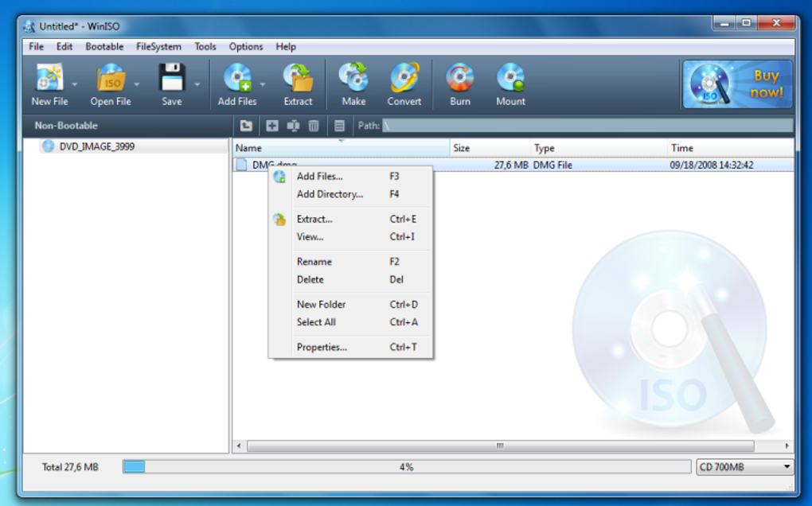
Task: Open the Options menu
Action: 246,47
